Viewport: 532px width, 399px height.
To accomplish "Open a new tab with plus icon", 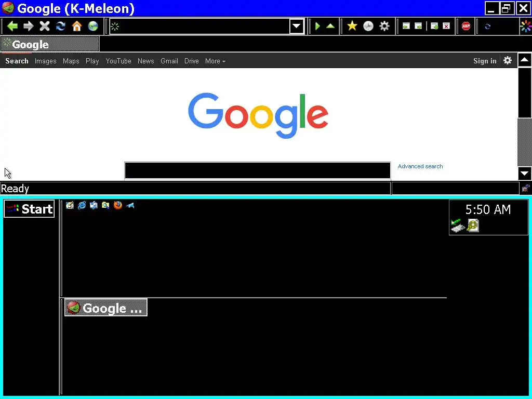I will [x=434, y=26].
